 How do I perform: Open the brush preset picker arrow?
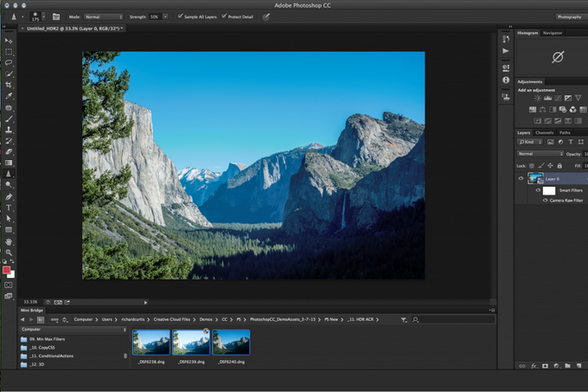[x=43, y=16]
